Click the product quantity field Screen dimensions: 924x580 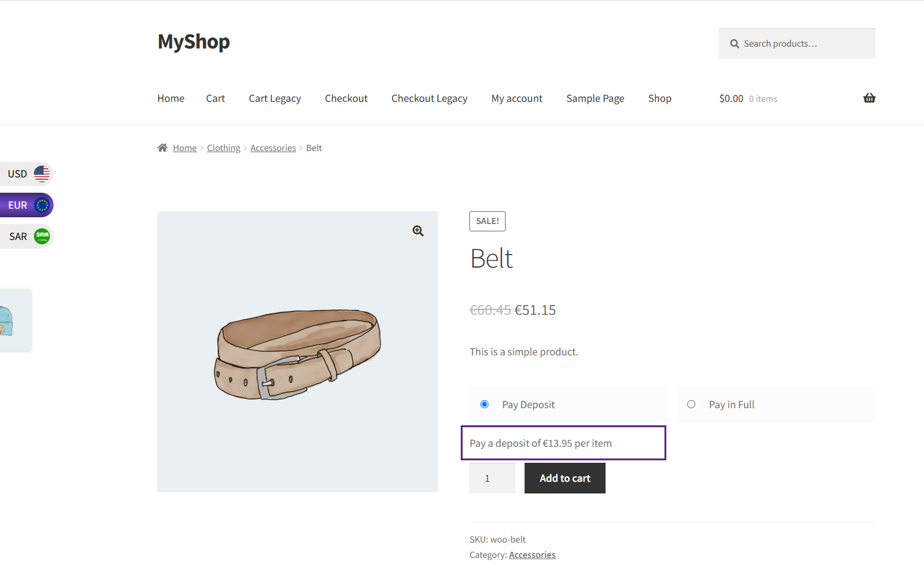[x=492, y=478]
